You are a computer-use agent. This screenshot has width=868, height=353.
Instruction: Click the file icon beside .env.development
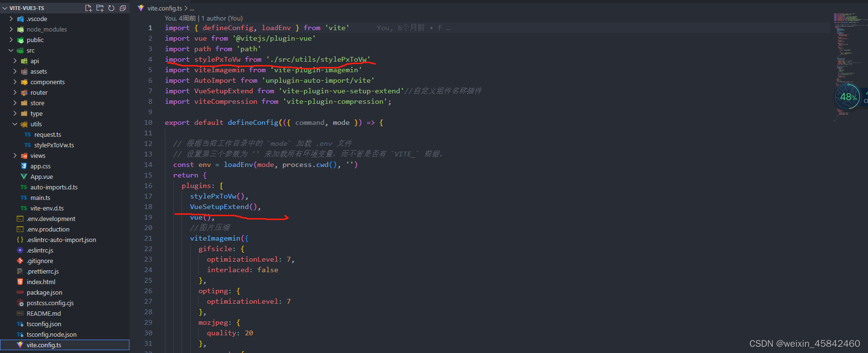point(20,219)
